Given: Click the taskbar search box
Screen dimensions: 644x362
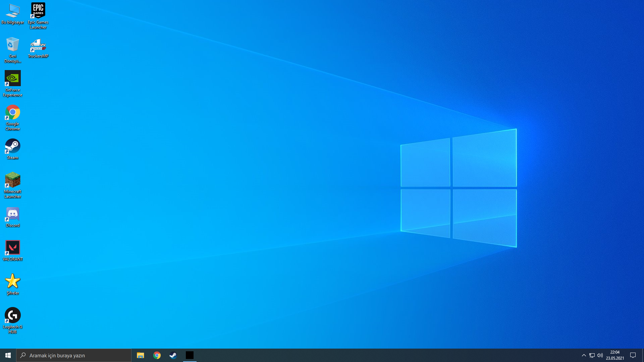Looking at the screenshot, I should 74,355.
